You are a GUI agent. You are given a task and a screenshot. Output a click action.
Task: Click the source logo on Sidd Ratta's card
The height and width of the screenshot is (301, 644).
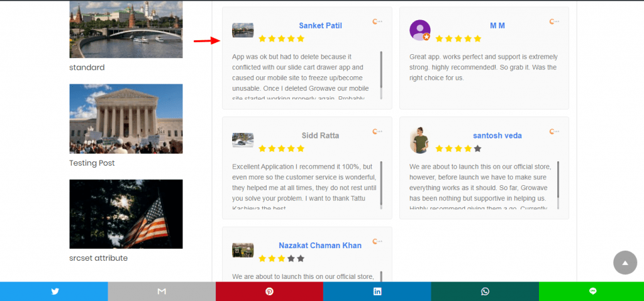[x=377, y=132]
